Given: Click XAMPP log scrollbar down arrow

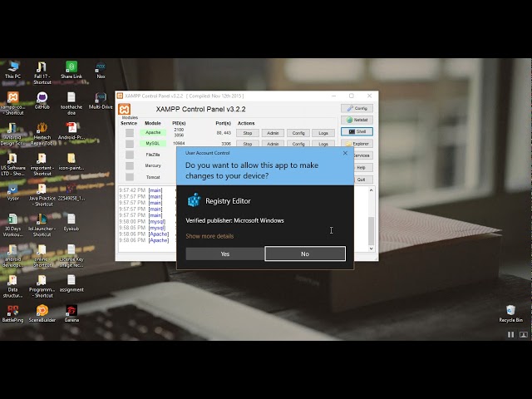Looking at the screenshot, I should [372, 249].
